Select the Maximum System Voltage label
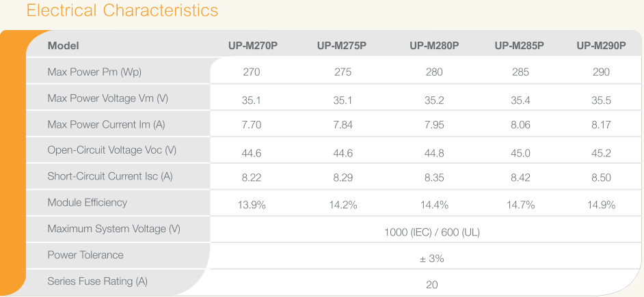 click(113, 229)
